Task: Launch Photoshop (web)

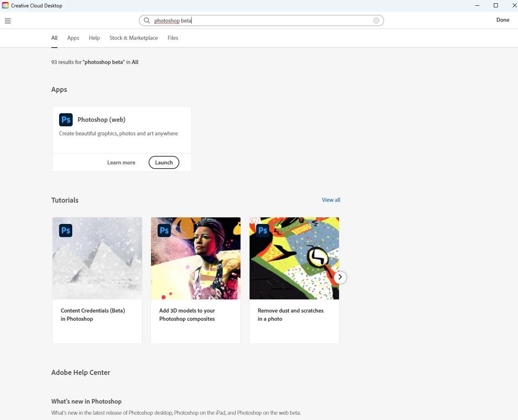Action: point(164,162)
